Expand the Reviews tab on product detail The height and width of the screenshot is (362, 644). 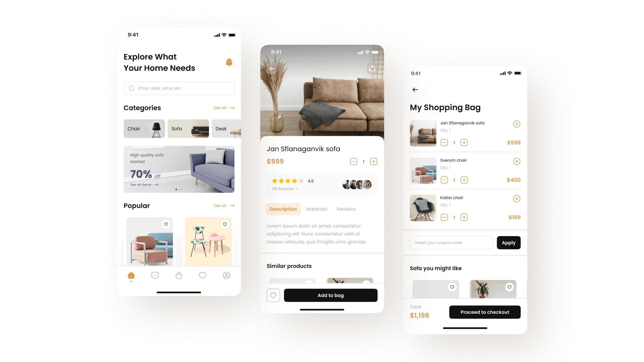click(346, 208)
